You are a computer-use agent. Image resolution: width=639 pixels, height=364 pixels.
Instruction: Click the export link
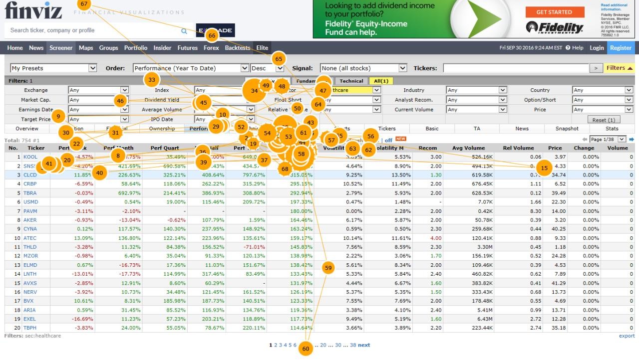[x=627, y=336]
